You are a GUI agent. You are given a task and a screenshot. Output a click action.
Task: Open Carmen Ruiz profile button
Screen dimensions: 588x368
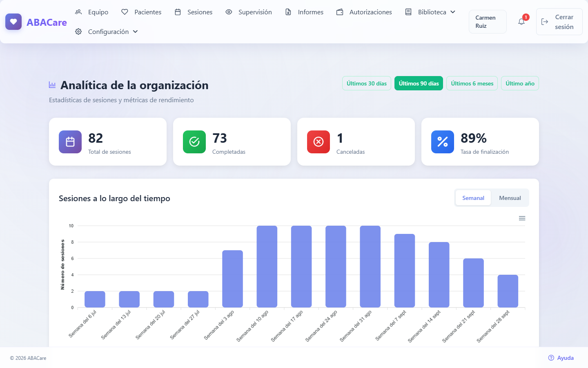488,22
